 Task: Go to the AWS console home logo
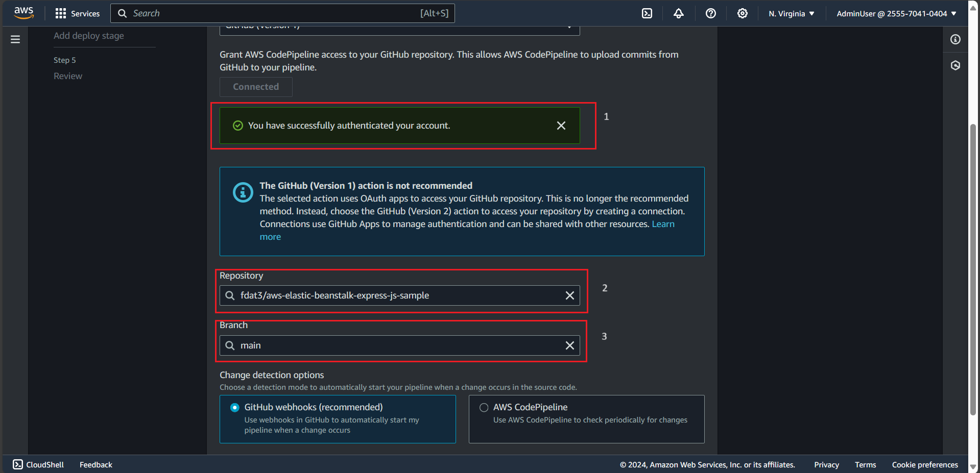pos(23,13)
